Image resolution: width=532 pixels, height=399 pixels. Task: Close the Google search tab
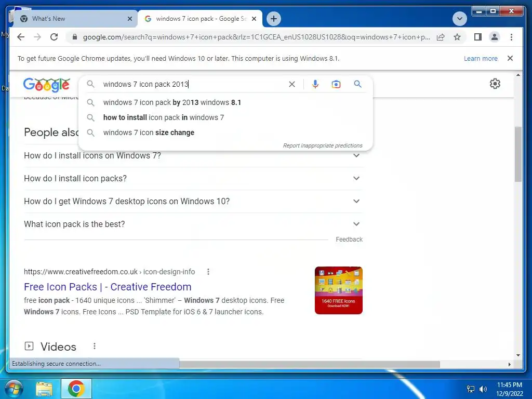pos(254,19)
